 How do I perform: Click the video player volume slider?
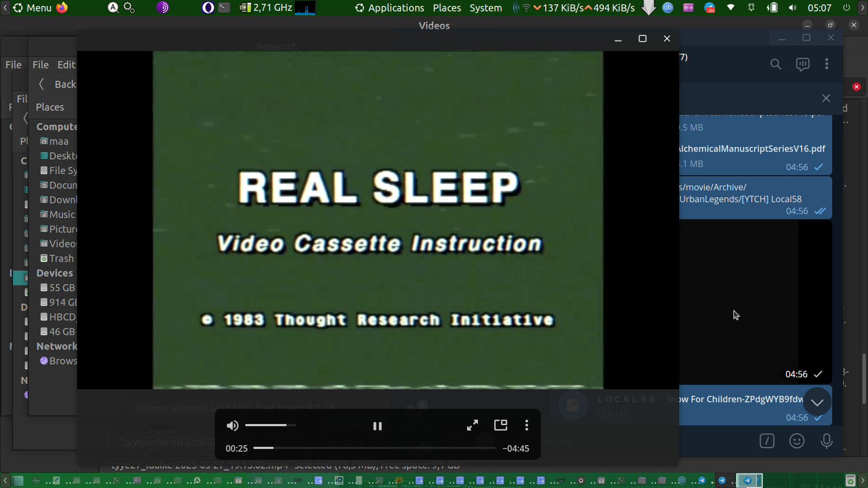(x=270, y=425)
